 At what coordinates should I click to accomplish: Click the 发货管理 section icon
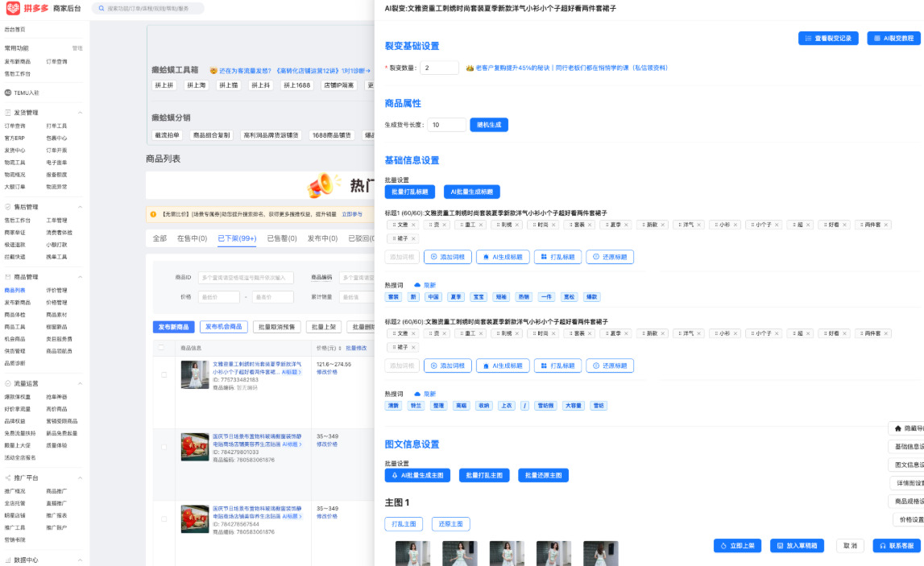click(8, 113)
